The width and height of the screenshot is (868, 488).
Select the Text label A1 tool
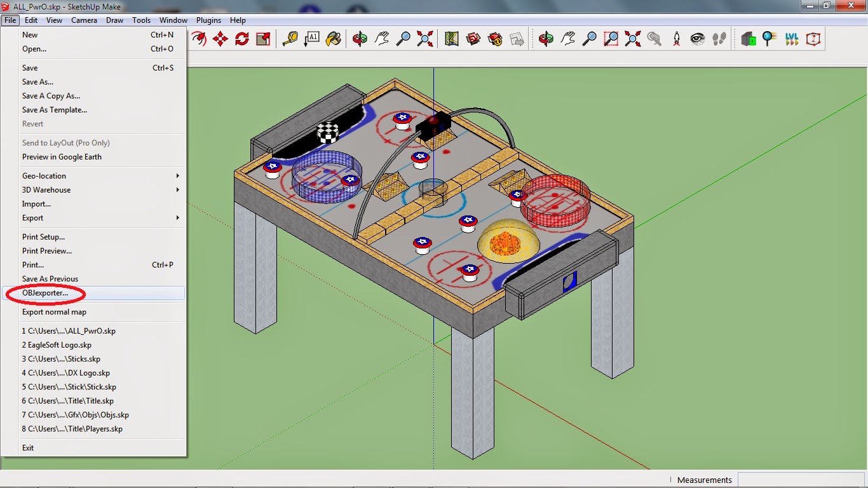[x=312, y=39]
